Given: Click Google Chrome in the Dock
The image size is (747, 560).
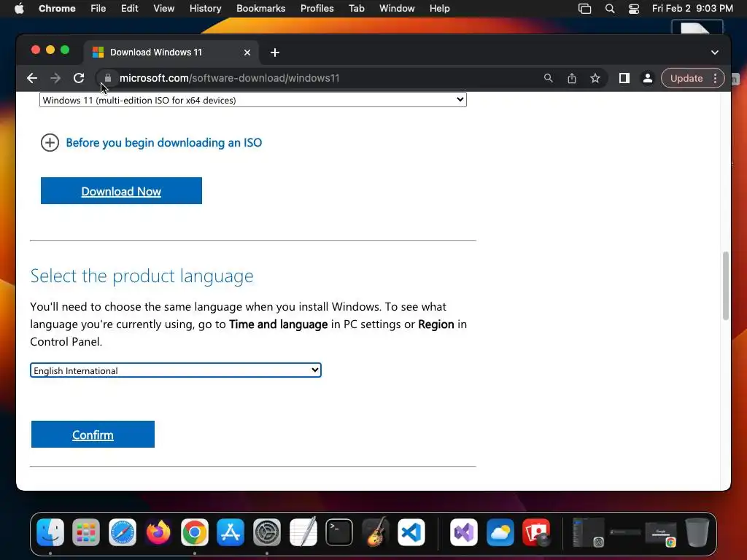Looking at the screenshot, I should (194, 532).
